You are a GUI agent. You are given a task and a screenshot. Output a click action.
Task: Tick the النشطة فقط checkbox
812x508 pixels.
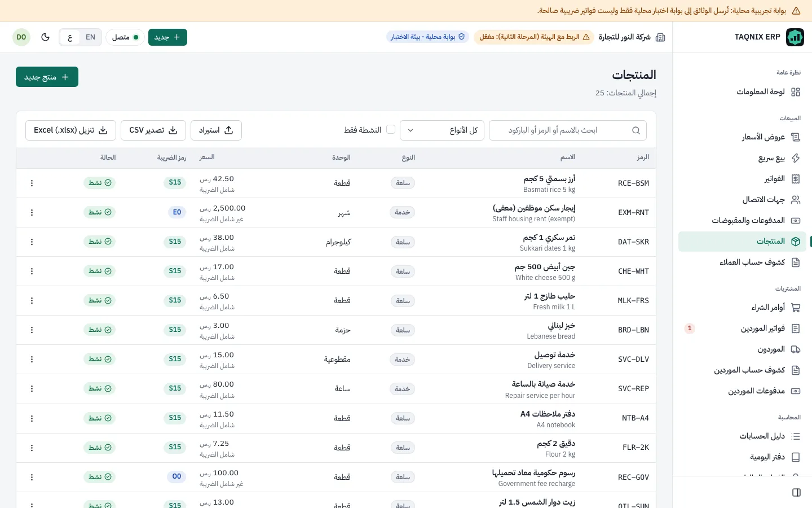390,130
